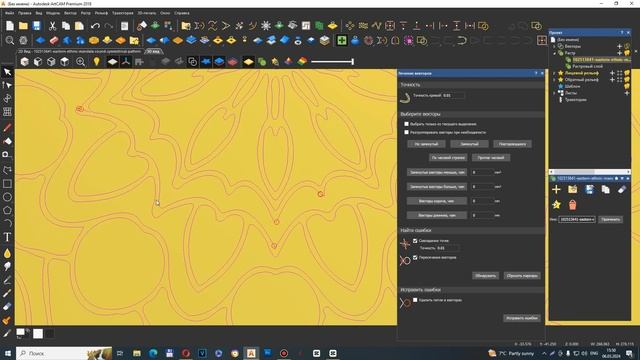
Task: Click the Windows Start button
Action: tap(7, 353)
